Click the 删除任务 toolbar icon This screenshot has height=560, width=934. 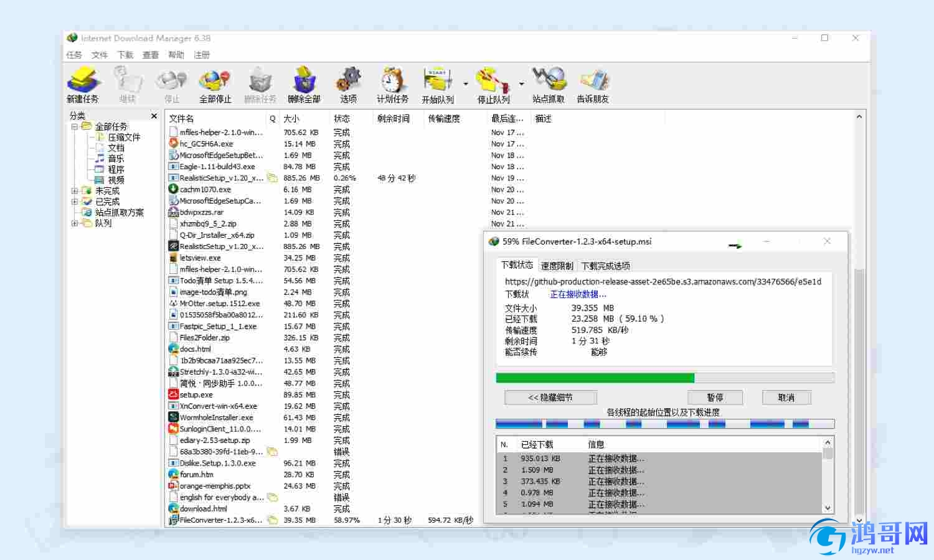tap(260, 85)
